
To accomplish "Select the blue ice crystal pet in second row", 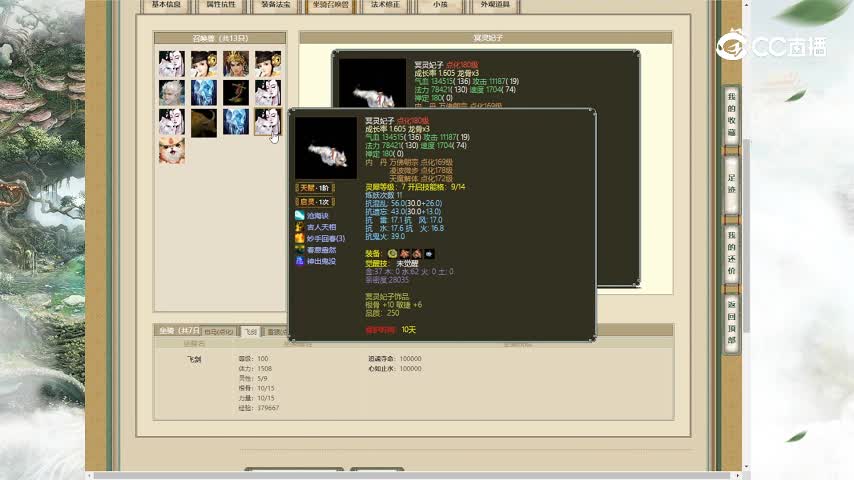I will 203,93.
